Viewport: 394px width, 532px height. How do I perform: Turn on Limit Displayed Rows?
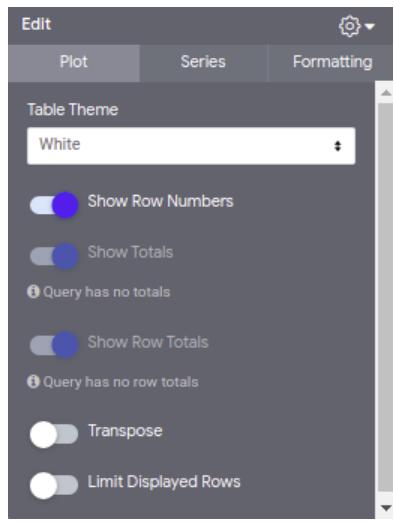pos(54,486)
